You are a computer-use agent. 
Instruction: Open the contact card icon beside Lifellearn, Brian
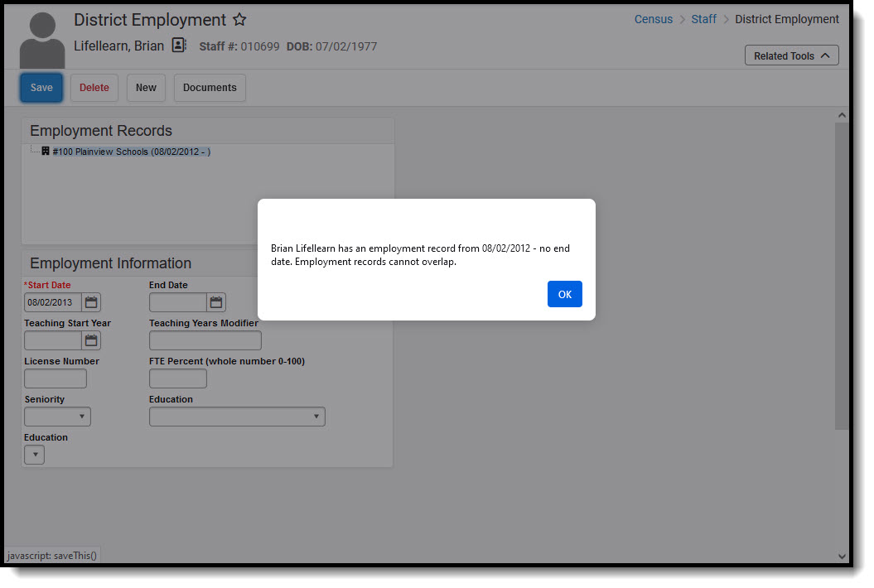pyautogui.click(x=178, y=46)
